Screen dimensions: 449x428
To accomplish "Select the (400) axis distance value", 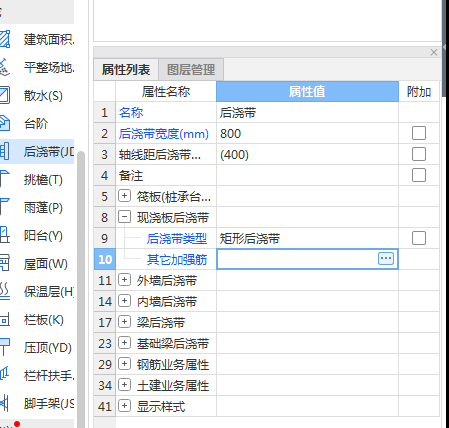I will point(307,155).
